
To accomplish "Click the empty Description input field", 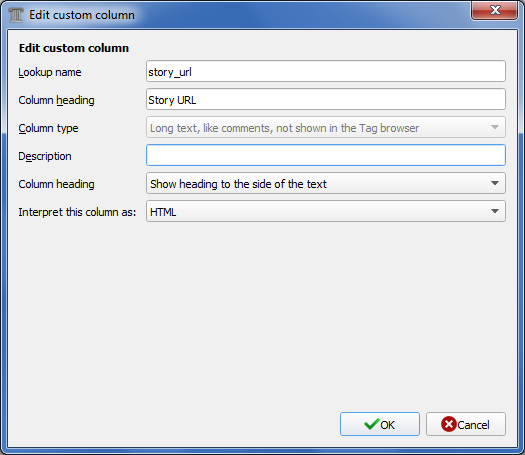I will [x=325, y=155].
